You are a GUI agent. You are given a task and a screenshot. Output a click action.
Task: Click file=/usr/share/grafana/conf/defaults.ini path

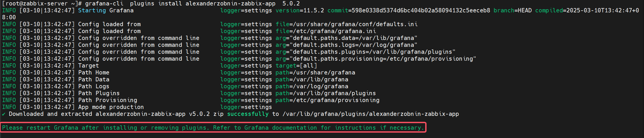click(347, 24)
